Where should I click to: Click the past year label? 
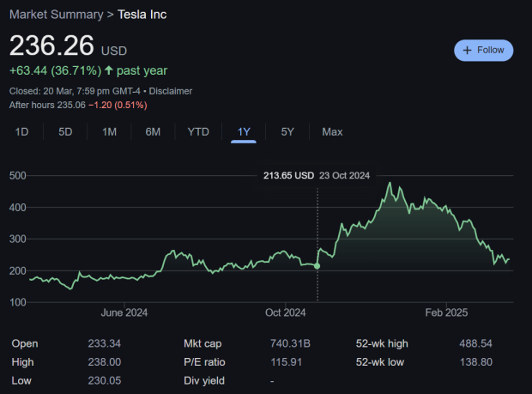click(x=142, y=70)
